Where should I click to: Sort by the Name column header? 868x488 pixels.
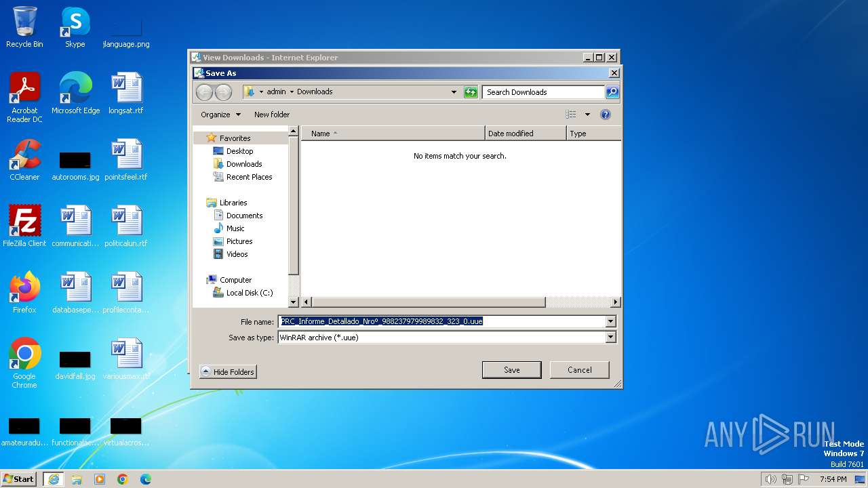[393, 134]
